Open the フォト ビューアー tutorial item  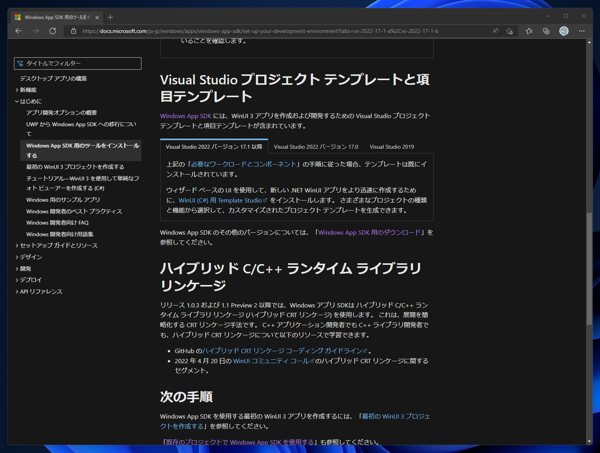pos(82,183)
